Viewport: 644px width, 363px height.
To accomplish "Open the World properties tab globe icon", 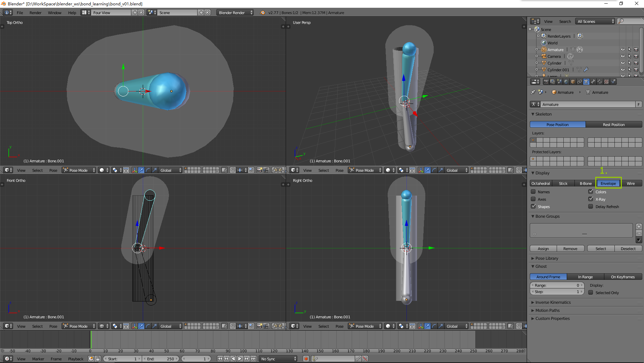I will pos(566,82).
